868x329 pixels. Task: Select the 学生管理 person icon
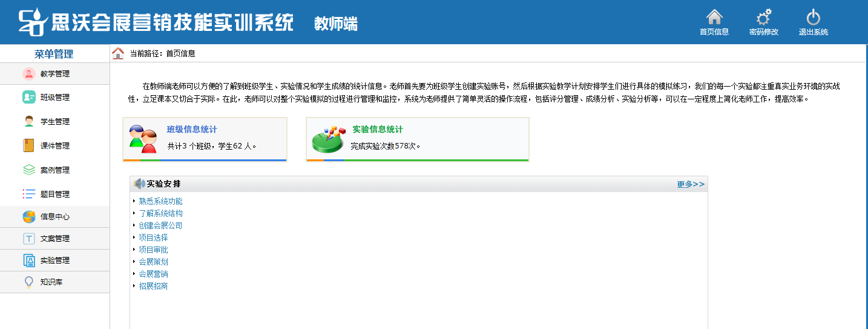28,122
